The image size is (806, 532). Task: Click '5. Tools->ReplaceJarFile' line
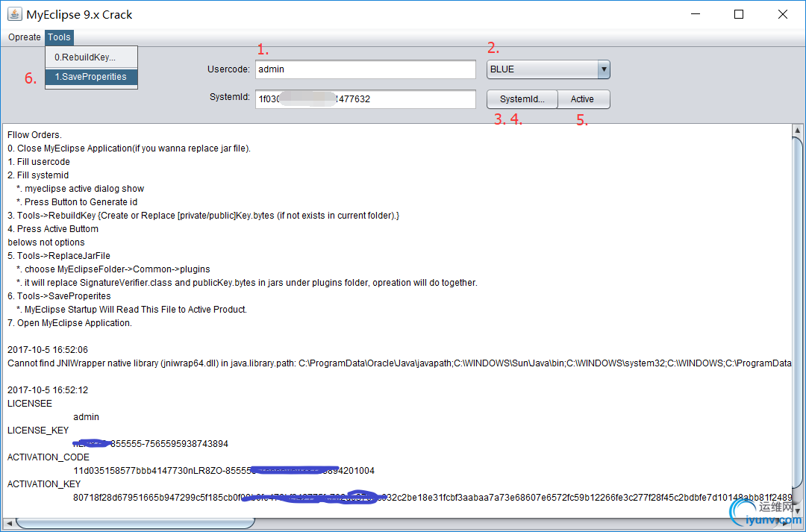coord(59,255)
